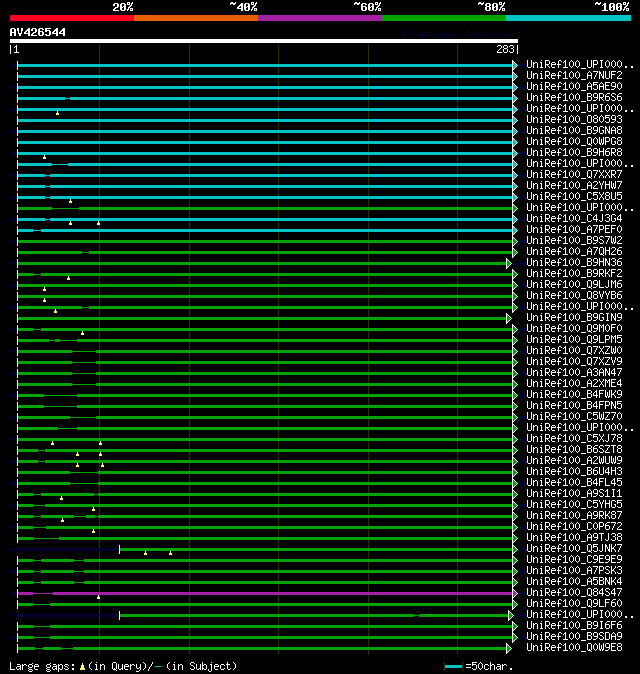This screenshot has width=640, height=674.
Task: Select the UniRef100_A2XME4 label
Action: coord(574,384)
